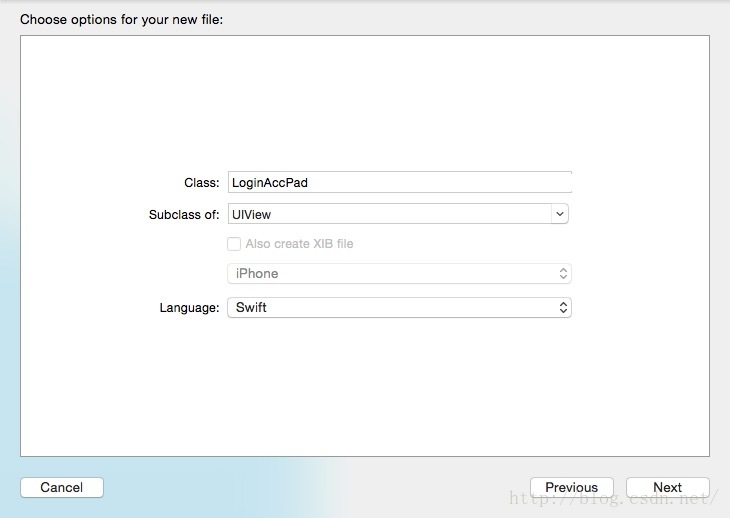Click 'Choose options for your new file:' heading

click(122, 20)
